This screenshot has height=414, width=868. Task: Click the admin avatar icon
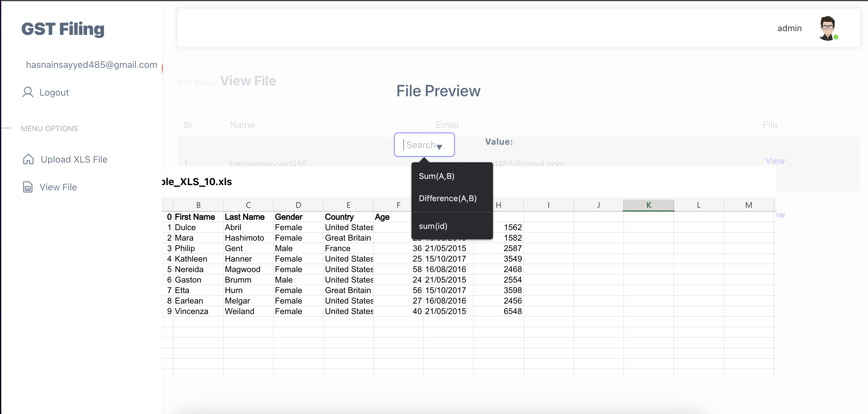(x=827, y=28)
